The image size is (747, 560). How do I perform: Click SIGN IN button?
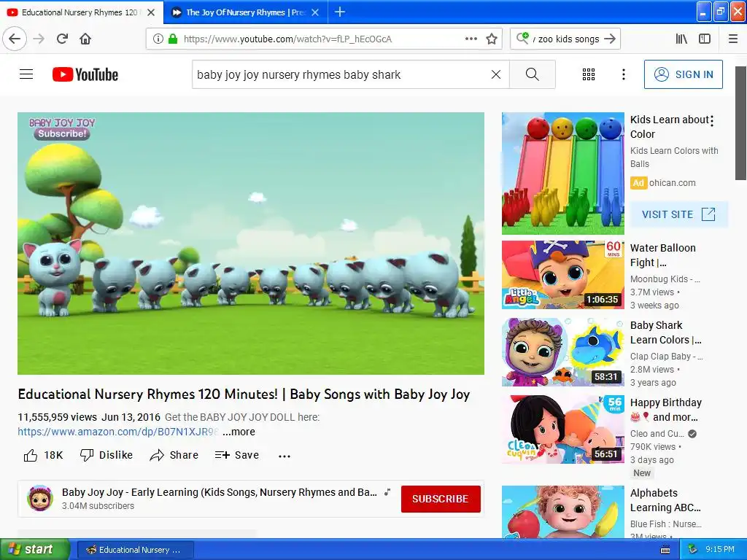coord(683,74)
